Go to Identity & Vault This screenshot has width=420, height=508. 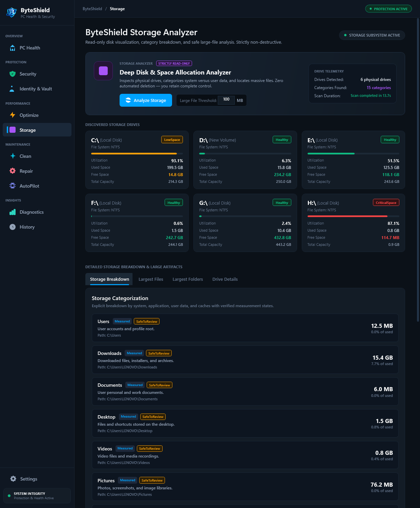tap(37, 89)
